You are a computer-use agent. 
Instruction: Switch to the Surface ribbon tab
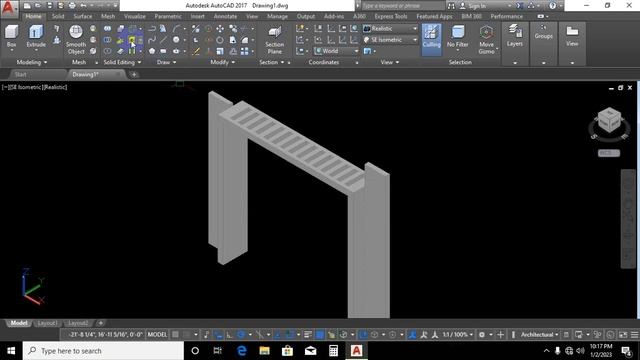coord(83,16)
